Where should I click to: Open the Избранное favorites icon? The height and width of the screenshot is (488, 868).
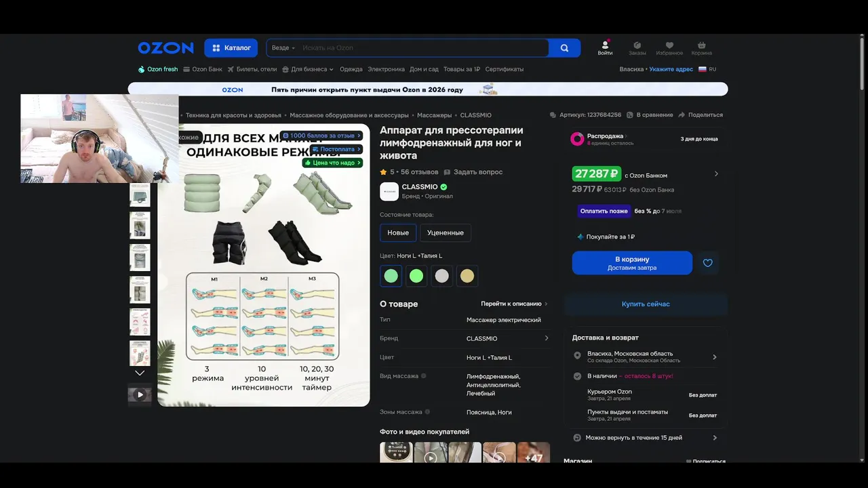pyautogui.click(x=669, y=48)
